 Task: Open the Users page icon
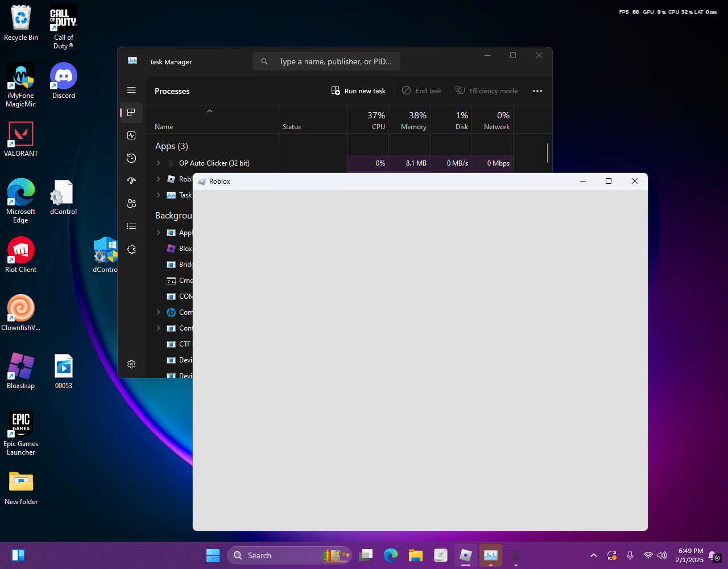131,204
